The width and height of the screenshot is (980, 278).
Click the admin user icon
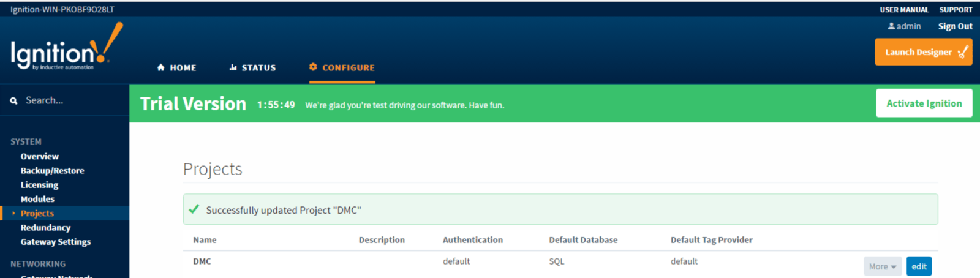[x=891, y=26]
